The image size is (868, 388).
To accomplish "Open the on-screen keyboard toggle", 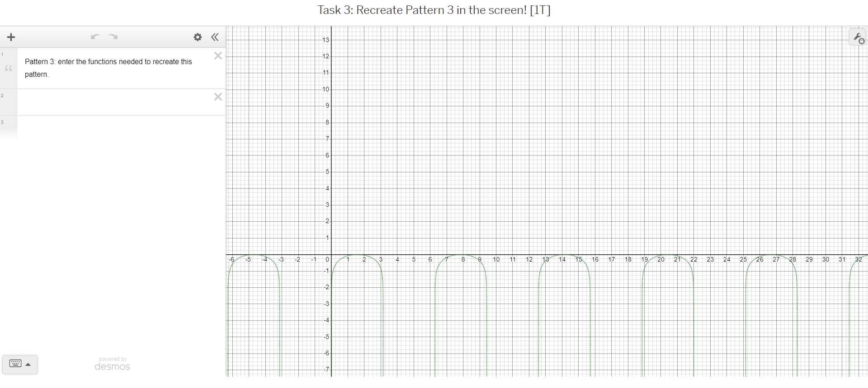I will click(20, 364).
